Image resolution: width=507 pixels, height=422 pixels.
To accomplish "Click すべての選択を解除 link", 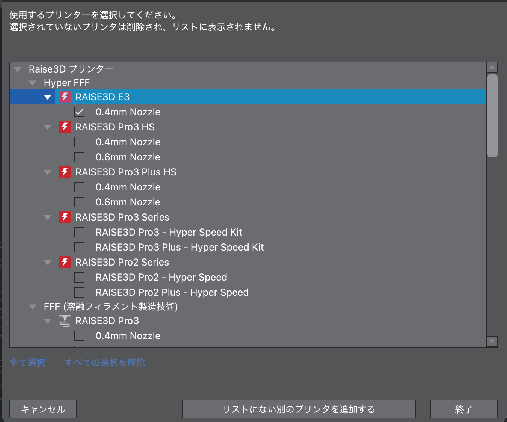I will pos(105,362).
